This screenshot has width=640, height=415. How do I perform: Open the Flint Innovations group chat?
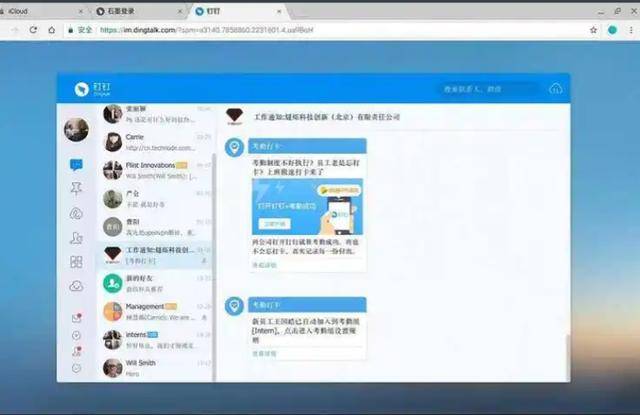155,169
